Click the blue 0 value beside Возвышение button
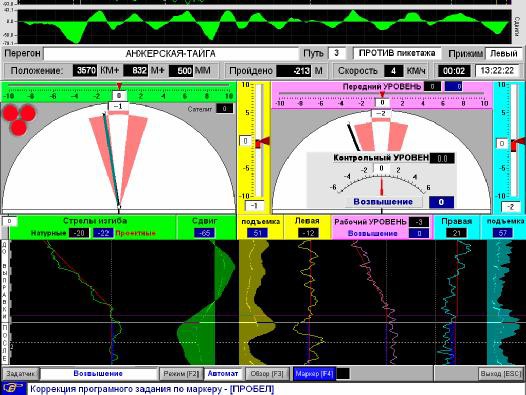Viewport: 526px width, 395px height. point(441,202)
